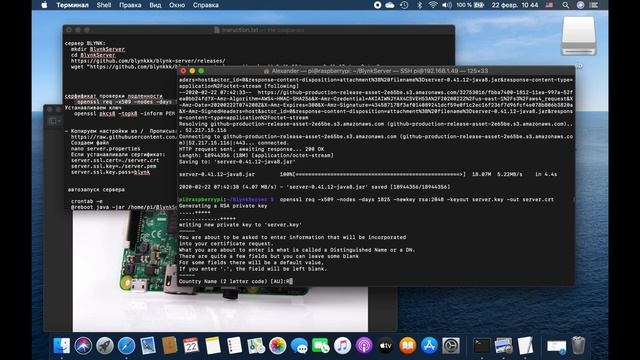Open Siri from menu bar
Viewport: 640px width, 360px height.
click(580, 5)
